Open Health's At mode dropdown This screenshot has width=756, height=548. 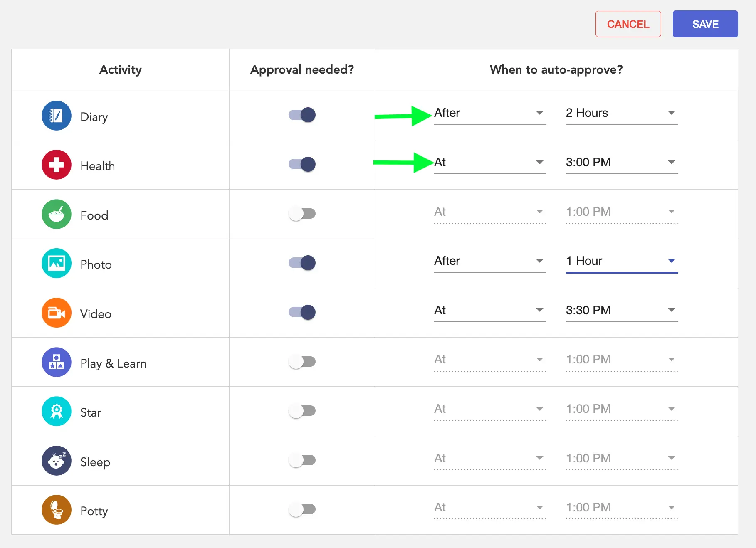(x=490, y=163)
